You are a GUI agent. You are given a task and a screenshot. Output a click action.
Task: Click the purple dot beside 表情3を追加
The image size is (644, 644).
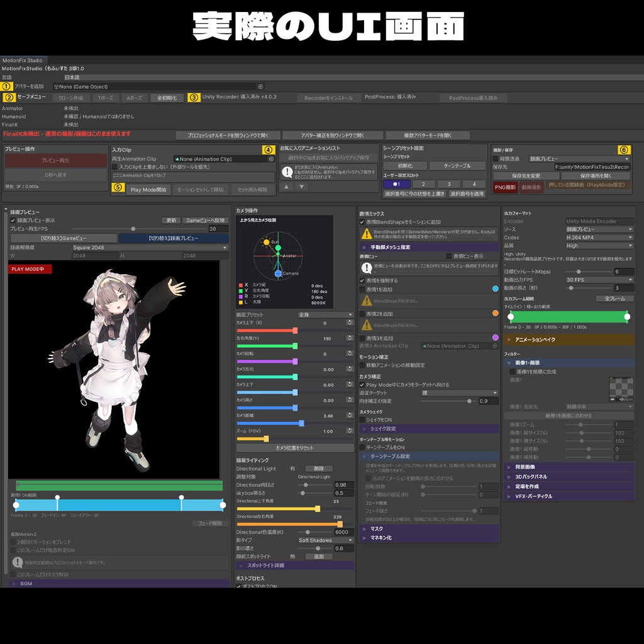point(496,338)
